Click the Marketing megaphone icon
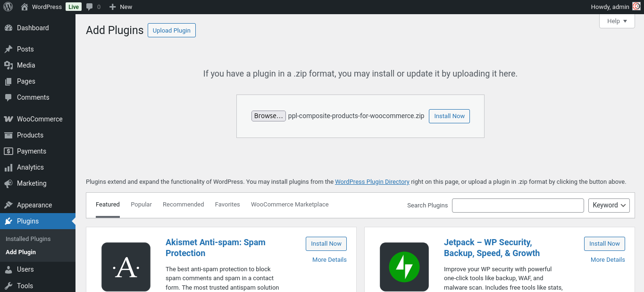This screenshot has height=292, width=644. pyautogui.click(x=8, y=183)
